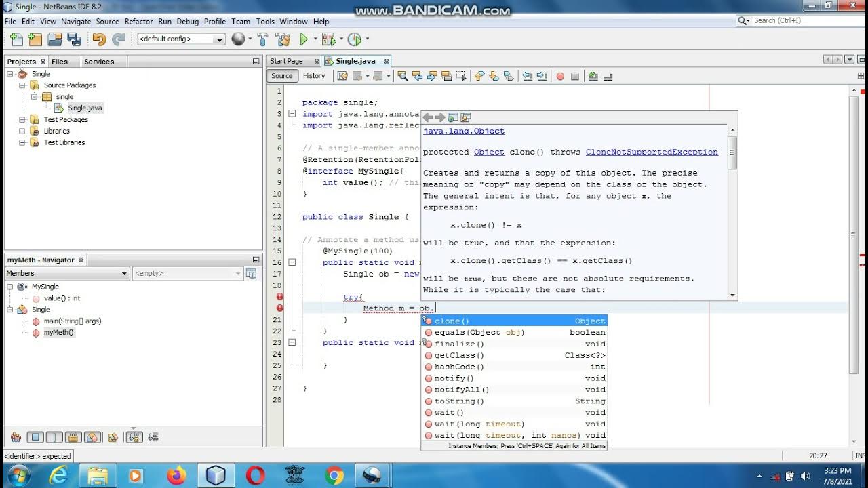The width and height of the screenshot is (868, 488).
Task: Profile the project with the clock icon
Action: 353,39
